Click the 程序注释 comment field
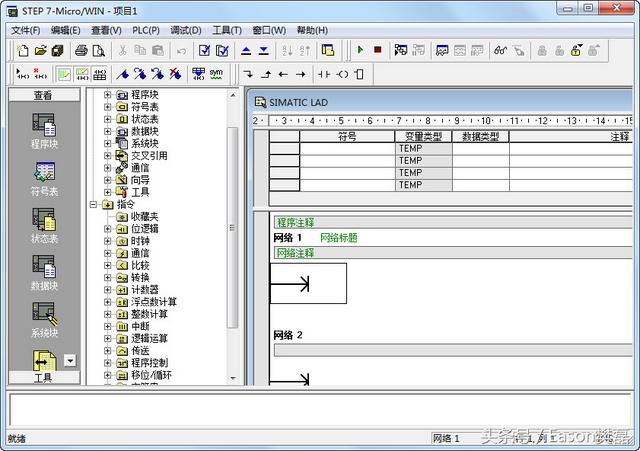Screen dimensions: 640x451 [x=453, y=223]
